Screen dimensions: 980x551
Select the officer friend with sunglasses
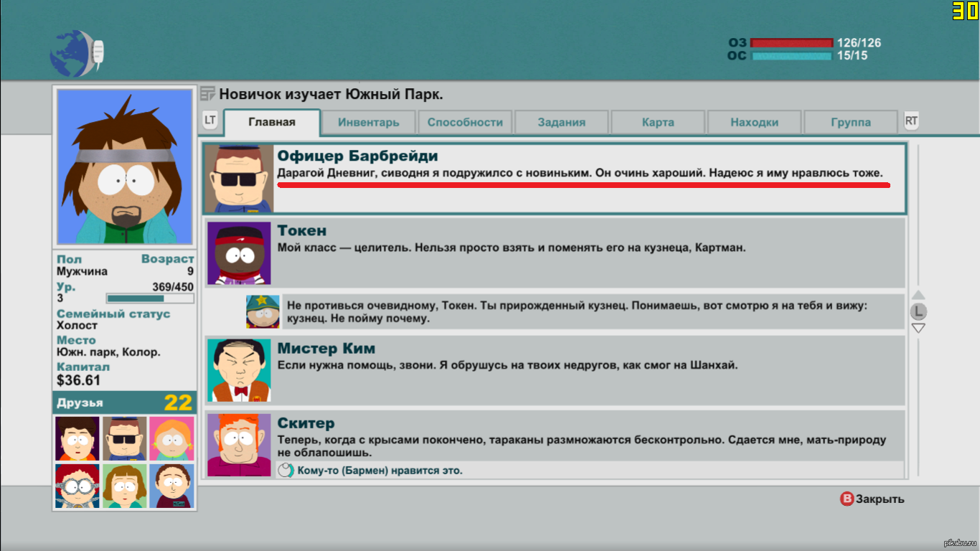coord(125,438)
